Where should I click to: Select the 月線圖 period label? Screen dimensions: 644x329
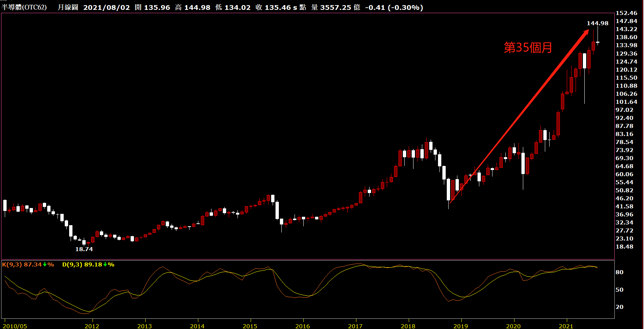(x=68, y=7)
